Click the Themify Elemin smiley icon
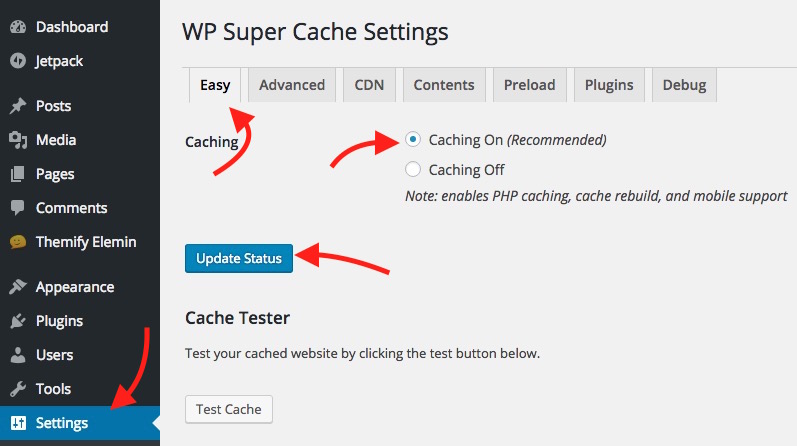This screenshot has height=446, width=797. (x=17, y=242)
